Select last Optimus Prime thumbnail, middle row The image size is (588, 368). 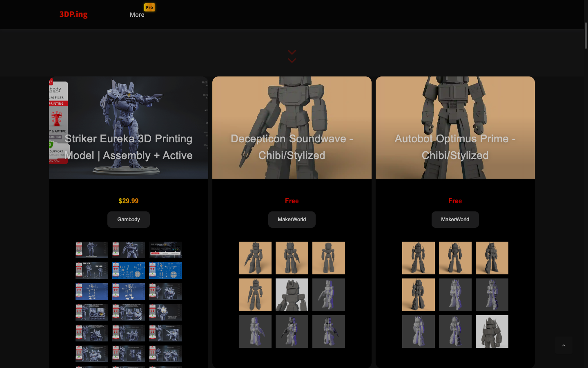point(492,295)
